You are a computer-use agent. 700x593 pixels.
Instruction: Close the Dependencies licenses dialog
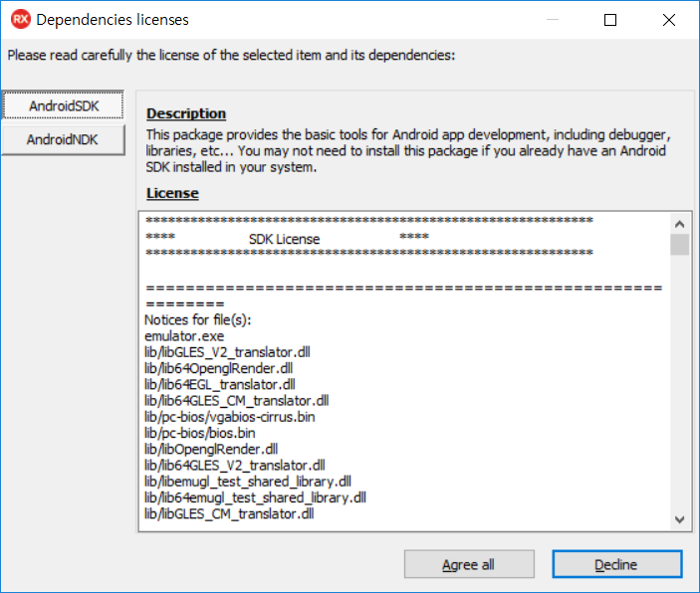tap(669, 20)
